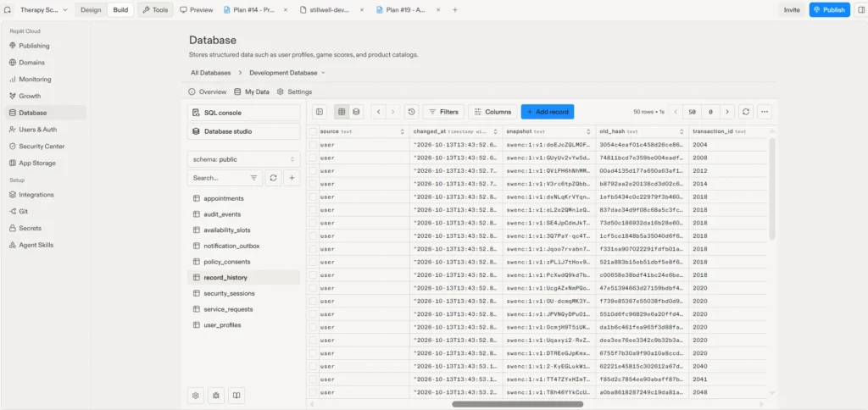Click the refresh rows icon beside pagination
868x410 pixels.
pos(746,112)
